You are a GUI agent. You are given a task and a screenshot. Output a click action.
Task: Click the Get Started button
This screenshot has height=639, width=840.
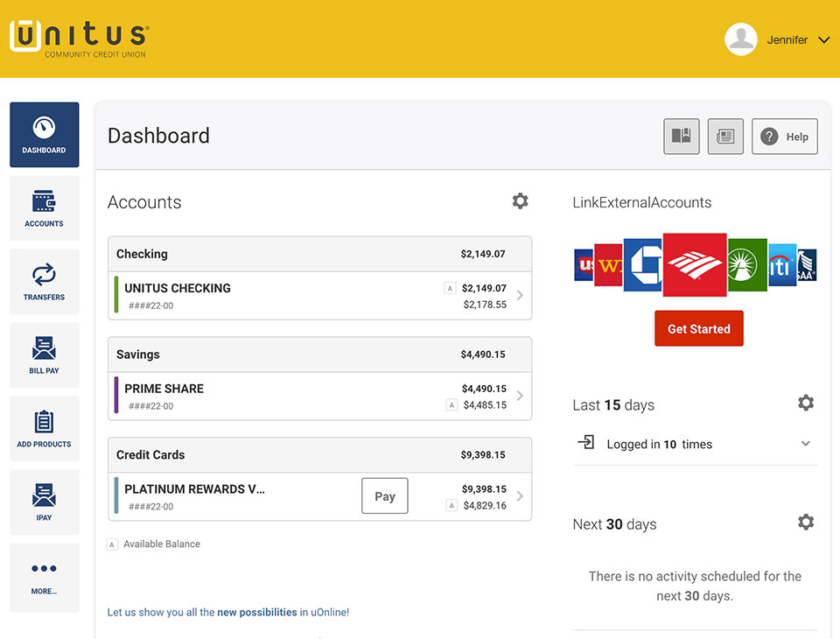[699, 328]
